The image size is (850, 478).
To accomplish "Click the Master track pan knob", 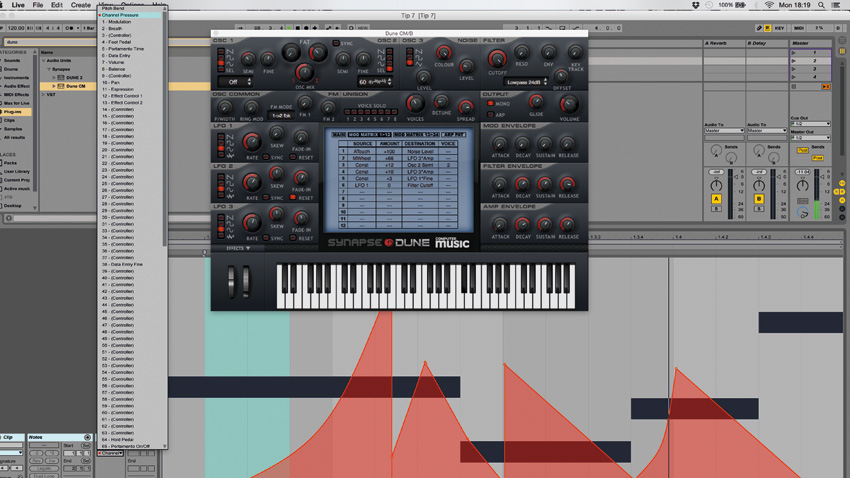I will (x=802, y=185).
